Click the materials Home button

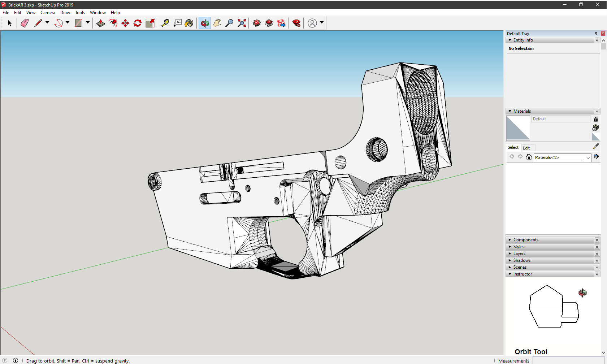pos(529,157)
